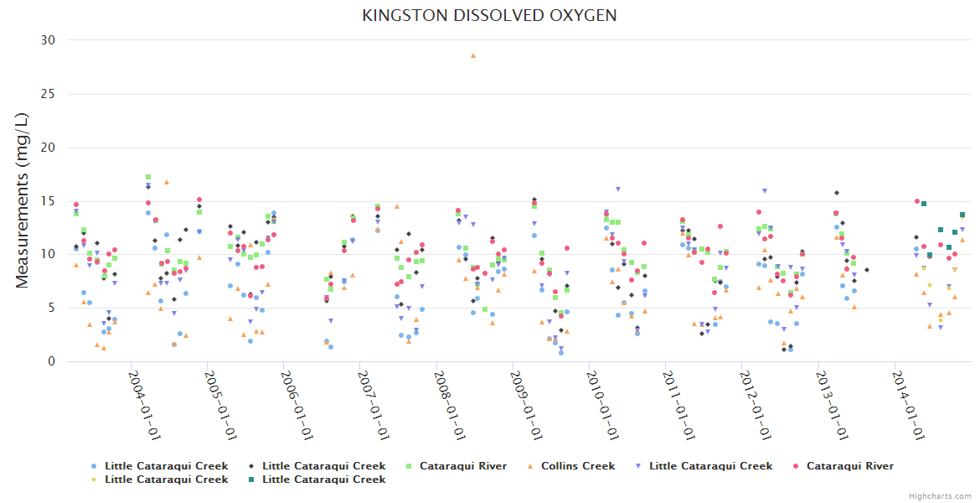Click the yellow diamond legend marker
980x503 pixels.
click(x=94, y=480)
